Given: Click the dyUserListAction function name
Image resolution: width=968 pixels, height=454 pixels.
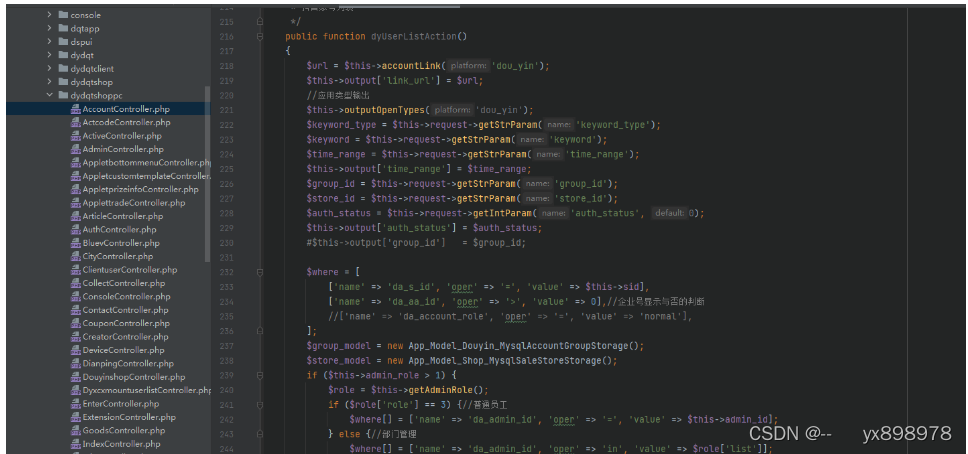Looking at the screenshot, I should pyautogui.click(x=414, y=36).
